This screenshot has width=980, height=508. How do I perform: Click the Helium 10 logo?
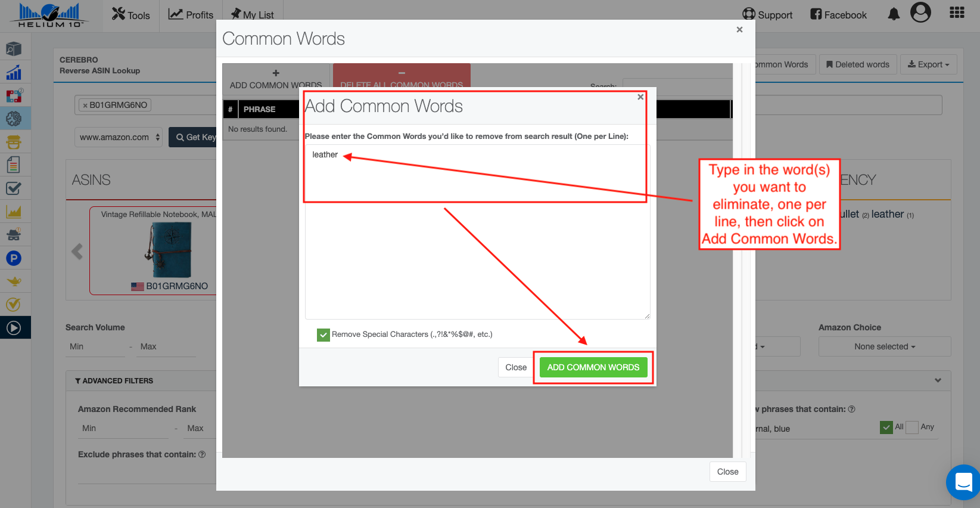click(x=50, y=15)
